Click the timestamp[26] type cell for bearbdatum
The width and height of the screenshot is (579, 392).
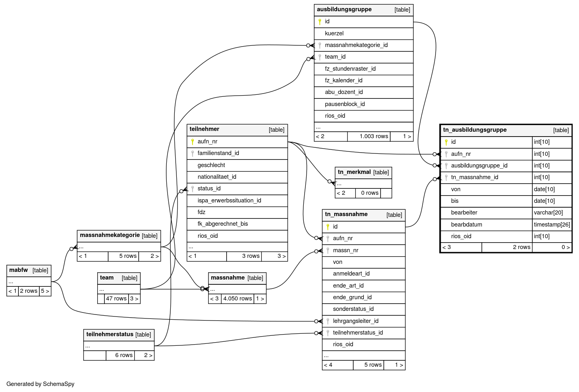click(x=552, y=225)
